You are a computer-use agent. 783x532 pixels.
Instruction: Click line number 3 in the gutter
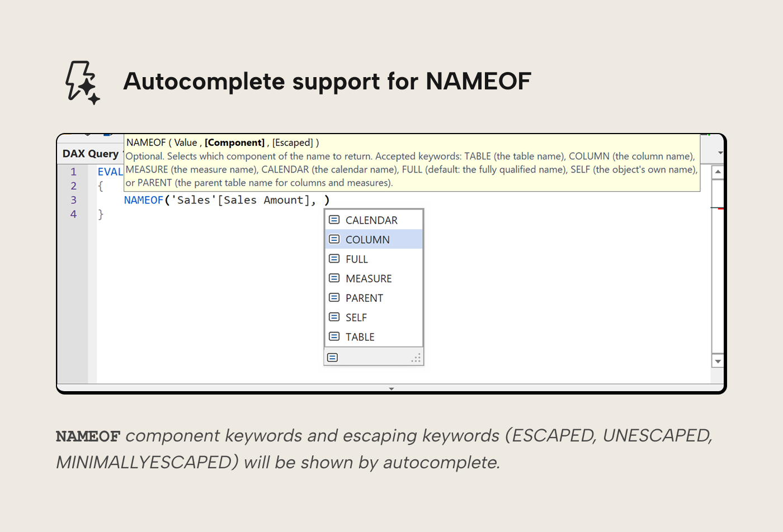coord(73,200)
